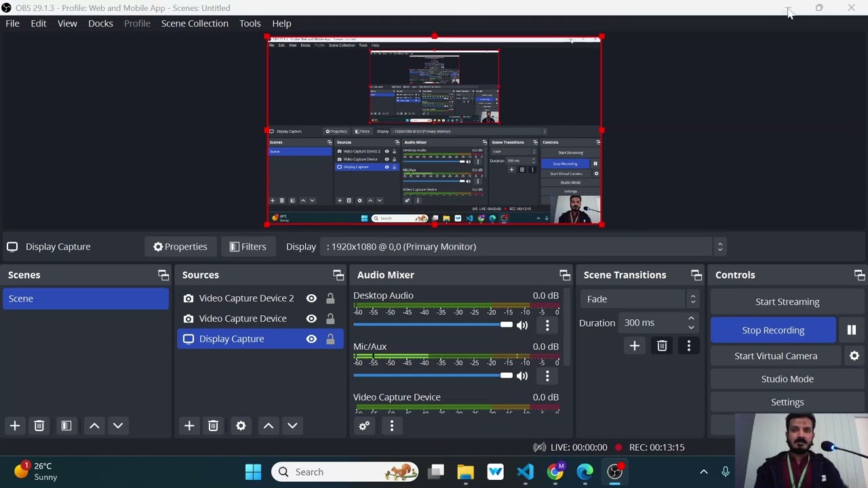Decrease transition duration stepper down
Image resolution: width=868 pixels, height=488 pixels.
691,327
